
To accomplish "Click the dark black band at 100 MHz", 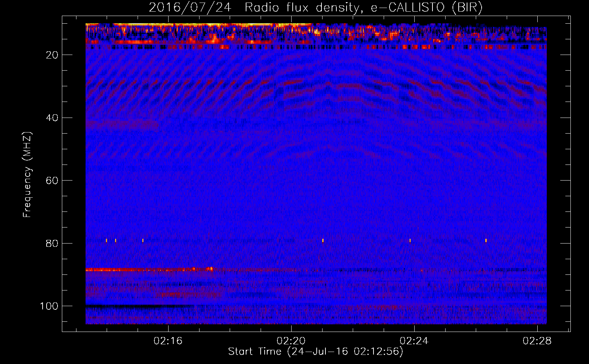I will 139,307.
